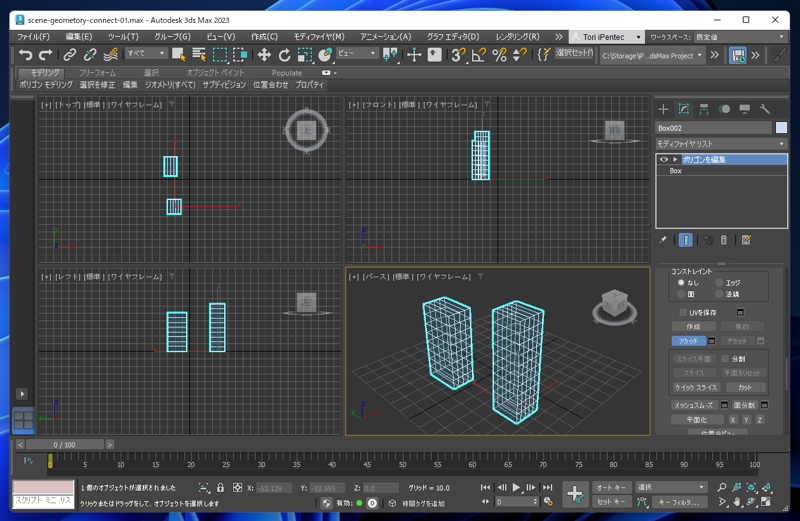Toggle the selection lock padlock icon

pyautogui.click(x=220, y=487)
